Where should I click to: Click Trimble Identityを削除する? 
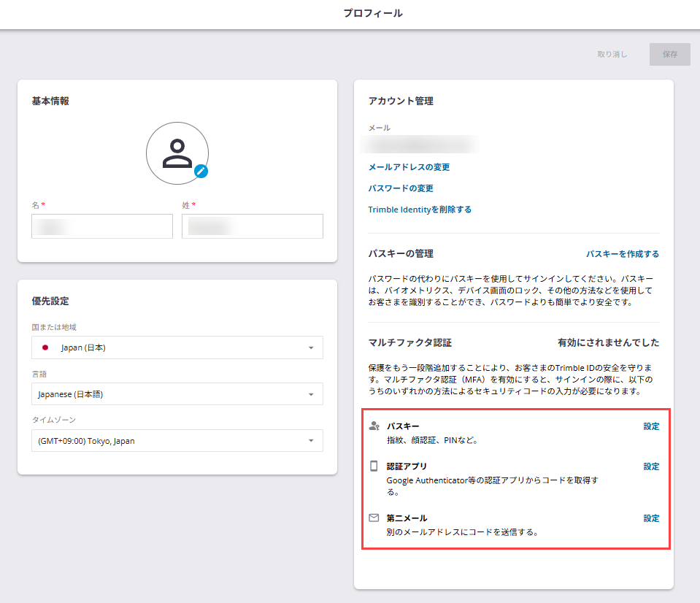pyautogui.click(x=420, y=209)
